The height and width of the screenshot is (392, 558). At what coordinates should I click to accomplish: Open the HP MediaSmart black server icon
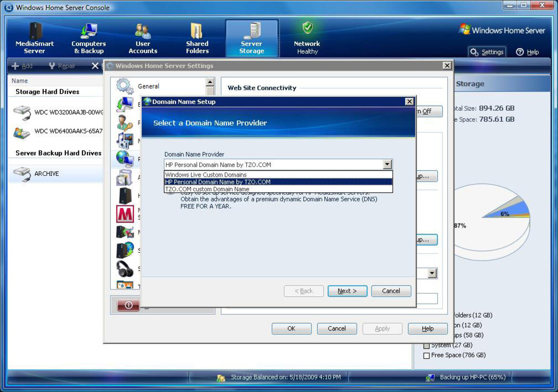tap(125, 196)
